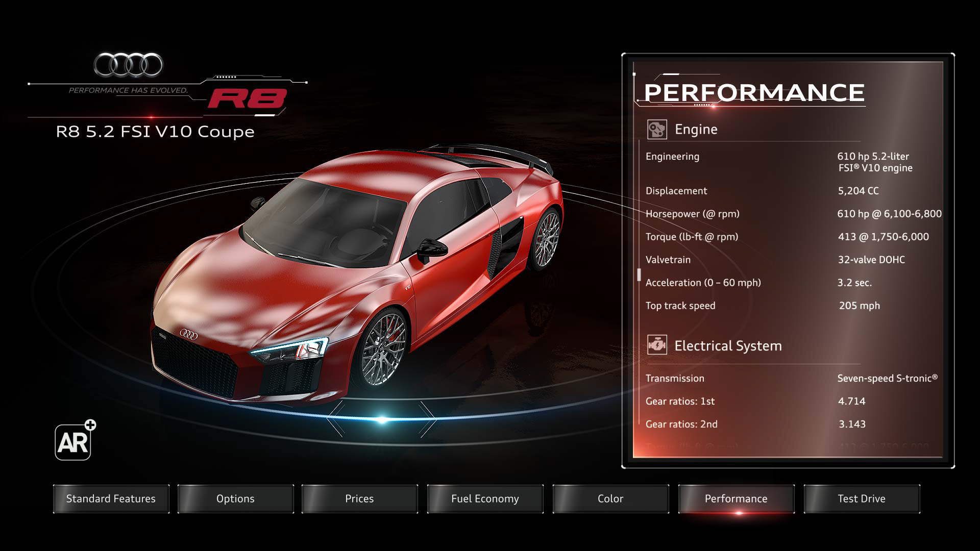Open the Options tab
Viewport: 980px width, 551px height.
pos(235,498)
